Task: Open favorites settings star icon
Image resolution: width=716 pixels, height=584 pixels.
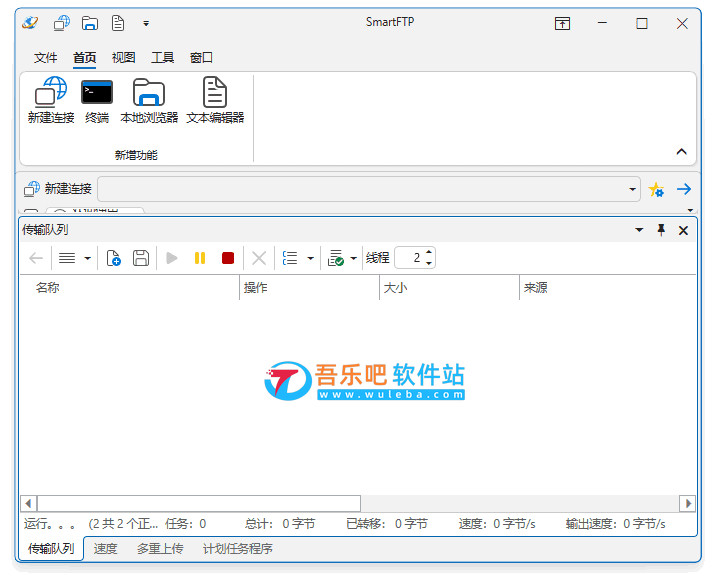Action: click(x=656, y=189)
